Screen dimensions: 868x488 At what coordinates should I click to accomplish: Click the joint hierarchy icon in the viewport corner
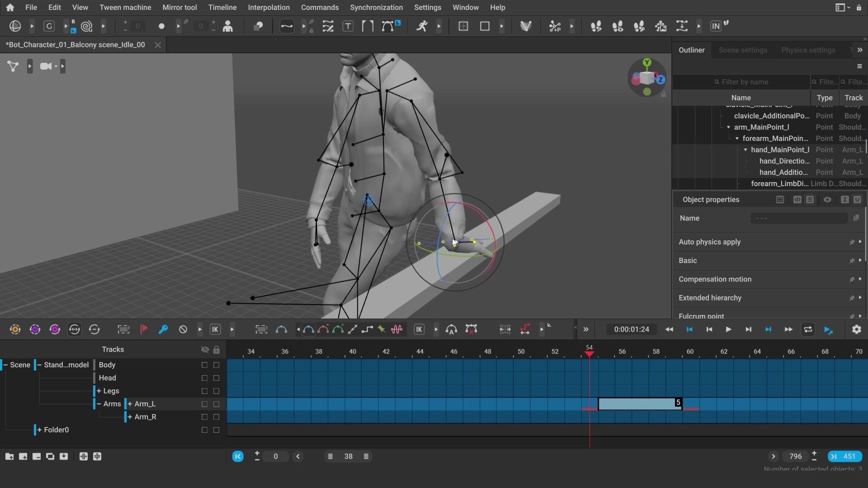click(13, 66)
